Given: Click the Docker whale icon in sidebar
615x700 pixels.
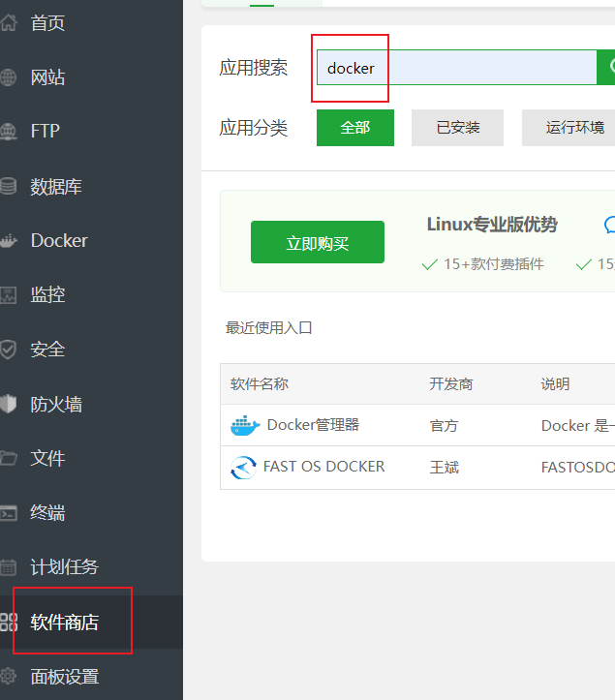Looking at the screenshot, I should click(8, 241).
